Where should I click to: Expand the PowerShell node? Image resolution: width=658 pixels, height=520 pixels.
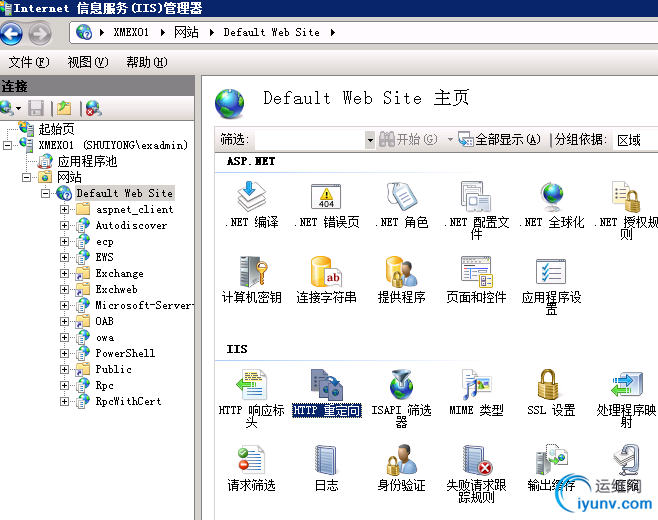pyautogui.click(x=64, y=353)
